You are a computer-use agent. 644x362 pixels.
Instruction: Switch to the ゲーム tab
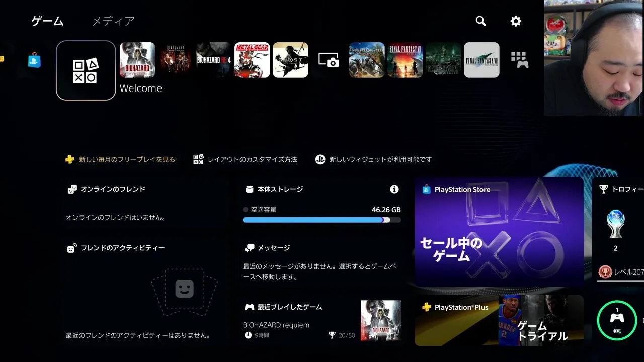click(47, 21)
